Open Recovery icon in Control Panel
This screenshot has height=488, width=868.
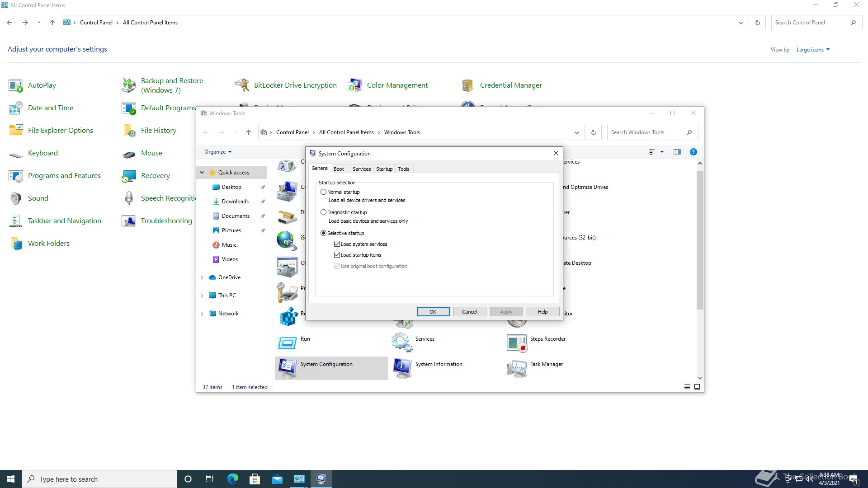click(129, 176)
